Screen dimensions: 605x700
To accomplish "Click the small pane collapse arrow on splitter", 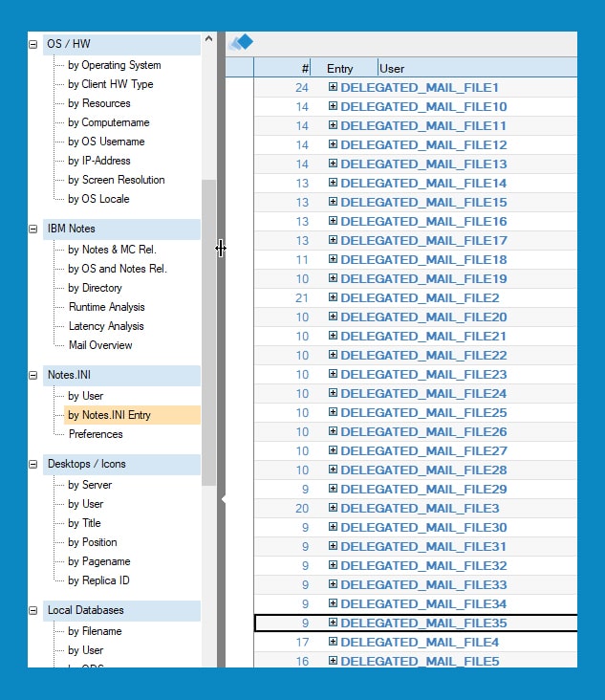I will pos(223,498).
